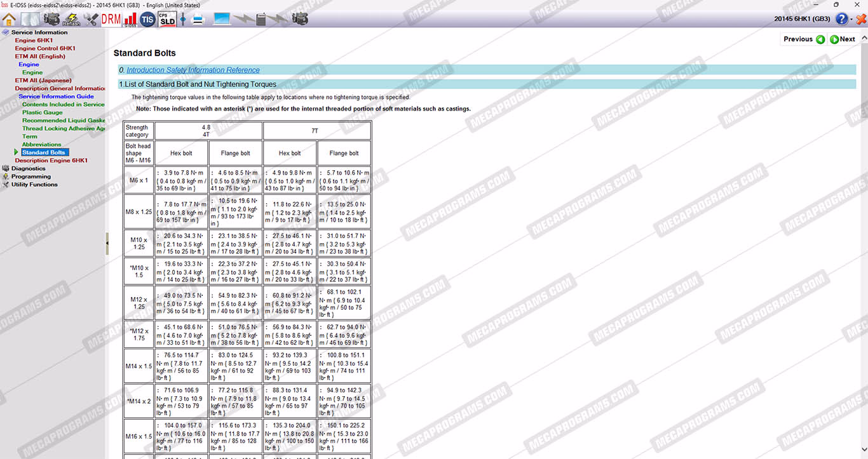Open the help dropdown arrow beside question mark
Screen dimensions: 868x459
point(851,20)
